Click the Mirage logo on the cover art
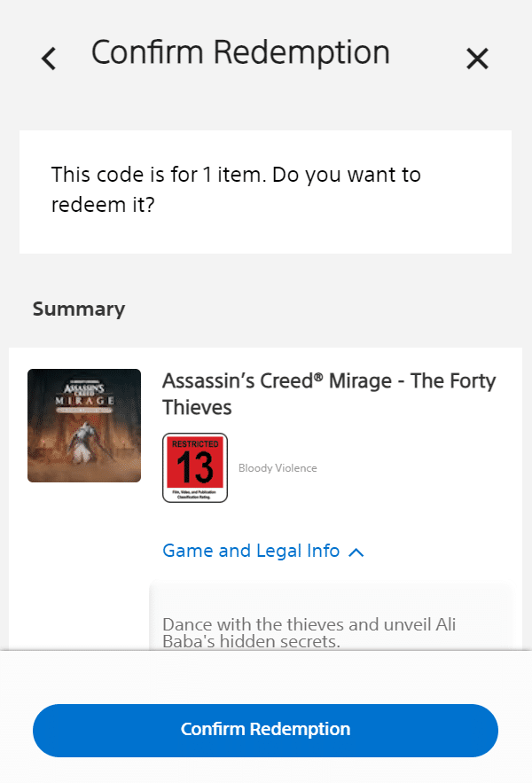Screen dimensions: 532x783 pyautogui.click(x=84, y=398)
